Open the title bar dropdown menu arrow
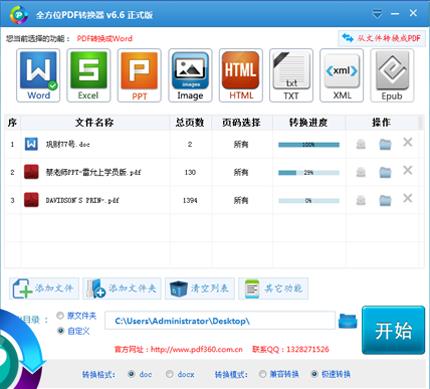The image size is (430, 389). pos(377,14)
